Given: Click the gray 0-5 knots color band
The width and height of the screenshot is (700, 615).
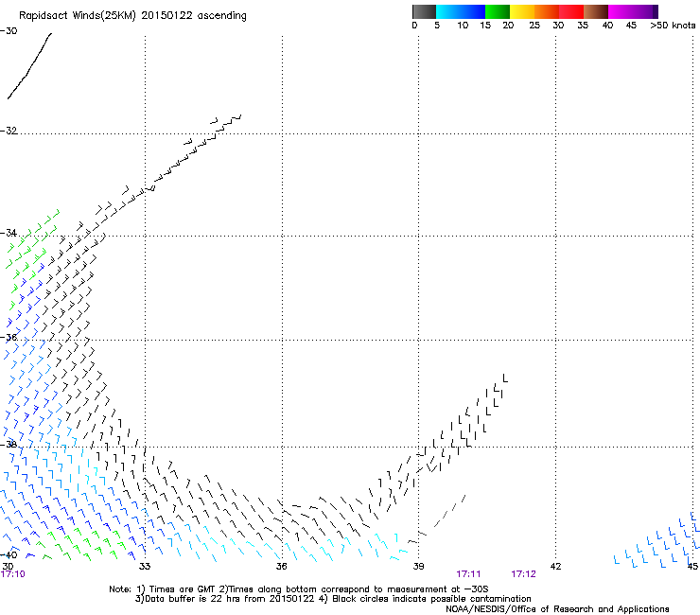Looking at the screenshot, I should click(x=424, y=11).
